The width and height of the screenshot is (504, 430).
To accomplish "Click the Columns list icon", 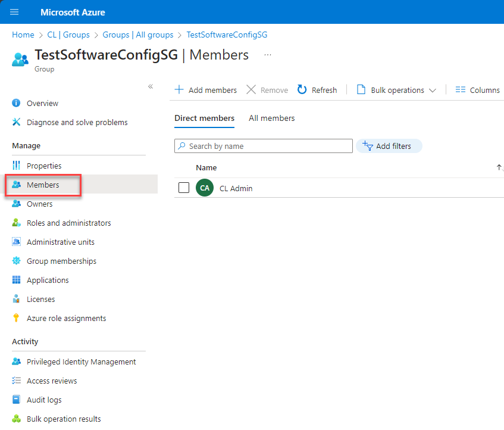I will [x=461, y=89].
